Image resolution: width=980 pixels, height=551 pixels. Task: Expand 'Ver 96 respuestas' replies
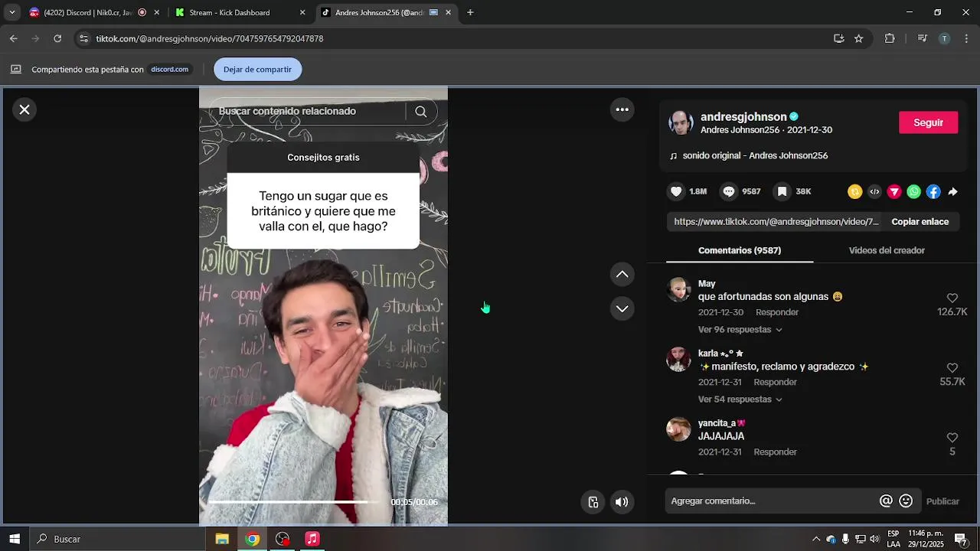click(740, 330)
